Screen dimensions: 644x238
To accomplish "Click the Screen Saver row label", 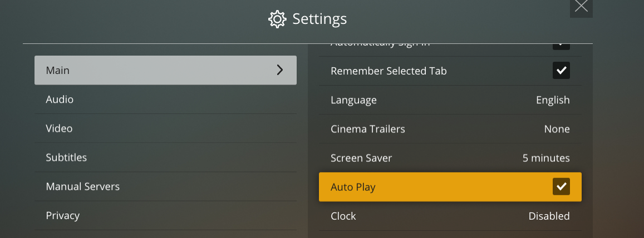I will tap(361, 158).
